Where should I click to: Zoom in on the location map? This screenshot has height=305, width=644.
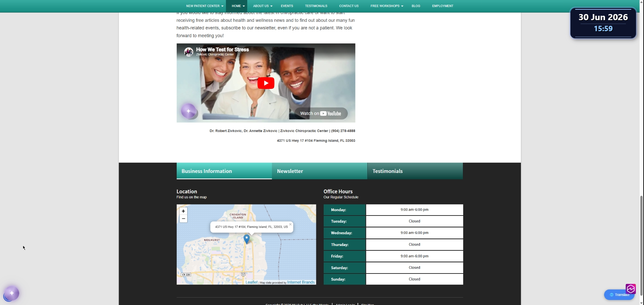183,211
